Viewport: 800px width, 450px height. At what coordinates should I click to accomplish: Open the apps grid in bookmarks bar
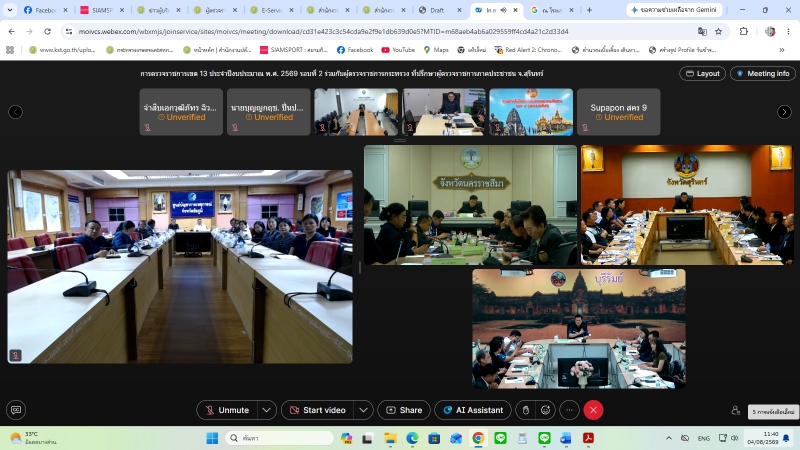(10, 50)
